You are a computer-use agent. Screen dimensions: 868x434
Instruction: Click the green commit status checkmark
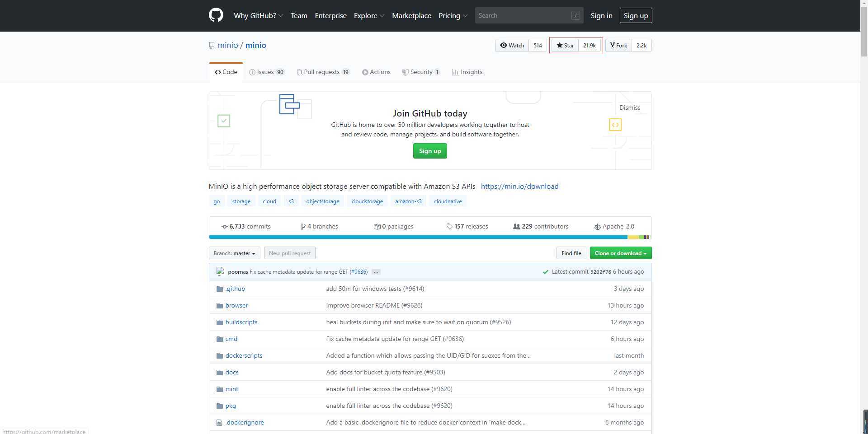[x=546, y=272]
